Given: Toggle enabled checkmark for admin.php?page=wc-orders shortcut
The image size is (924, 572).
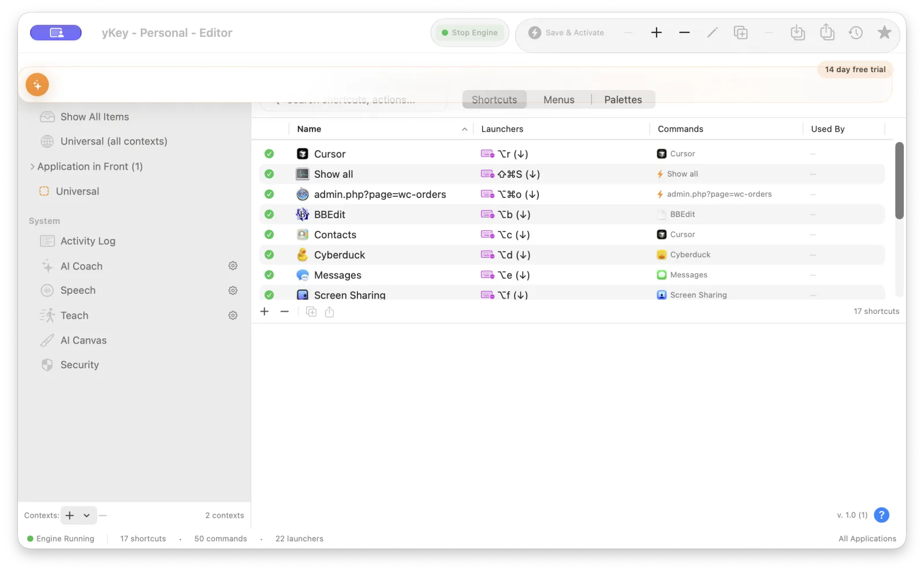Looking at the screenshot, I should pyautogui.click(x=269, y=195).
